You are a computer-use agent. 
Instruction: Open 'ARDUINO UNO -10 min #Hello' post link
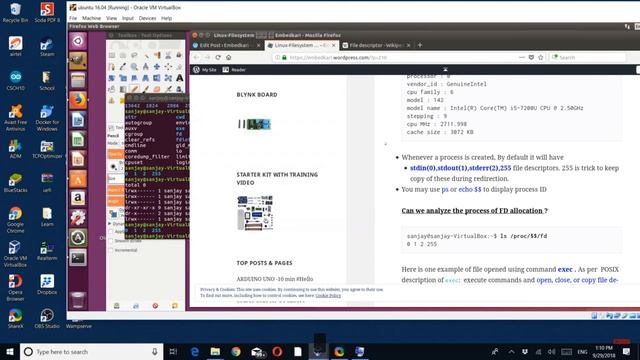pyautogui.click(x=275, y=279)
